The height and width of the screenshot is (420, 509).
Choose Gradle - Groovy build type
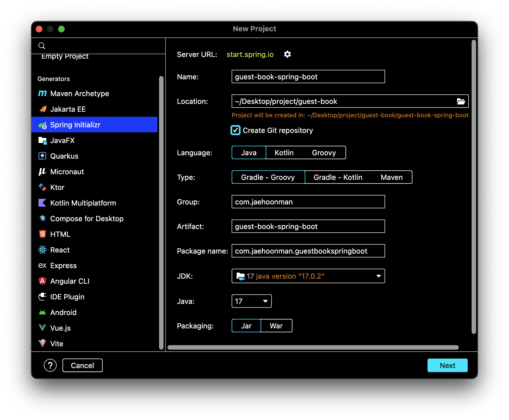click(x=268, y=177)
